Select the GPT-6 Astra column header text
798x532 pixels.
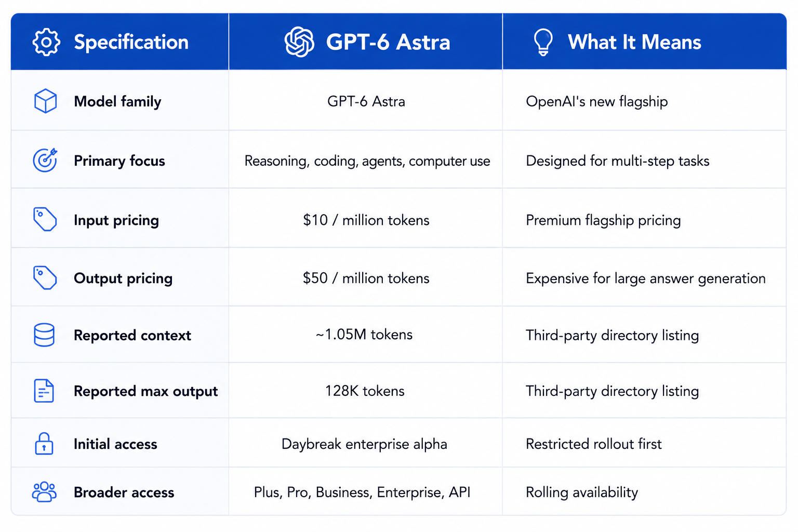[388, 42]
